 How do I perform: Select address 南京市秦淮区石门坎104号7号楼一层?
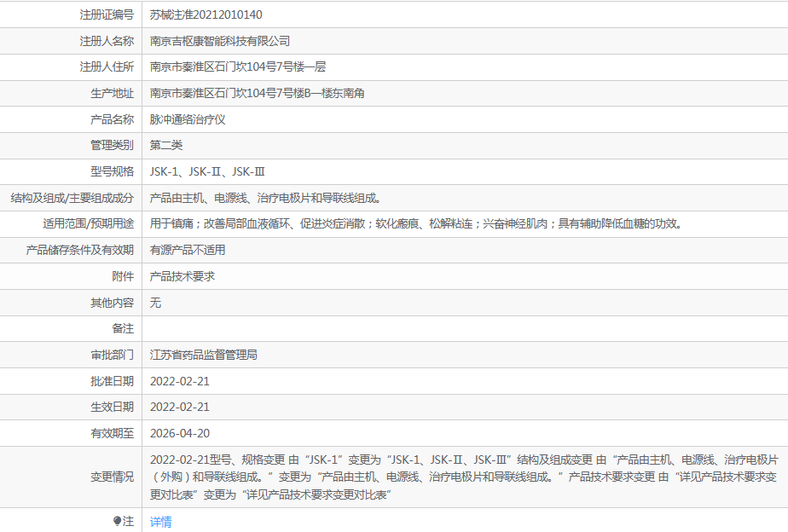[x=238, y=66]
